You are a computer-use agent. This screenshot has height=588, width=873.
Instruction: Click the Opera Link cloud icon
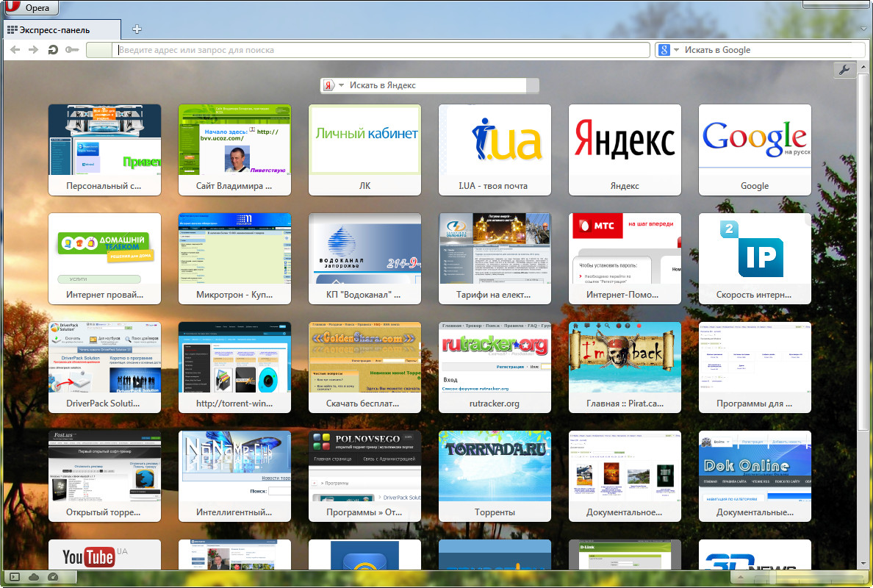coord(34,578)
